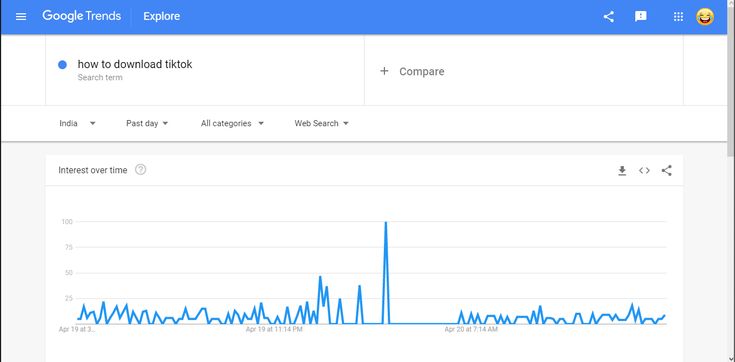Download the Interest over time CSV
The width and height of the screenshot is (735, 362).
622,171
